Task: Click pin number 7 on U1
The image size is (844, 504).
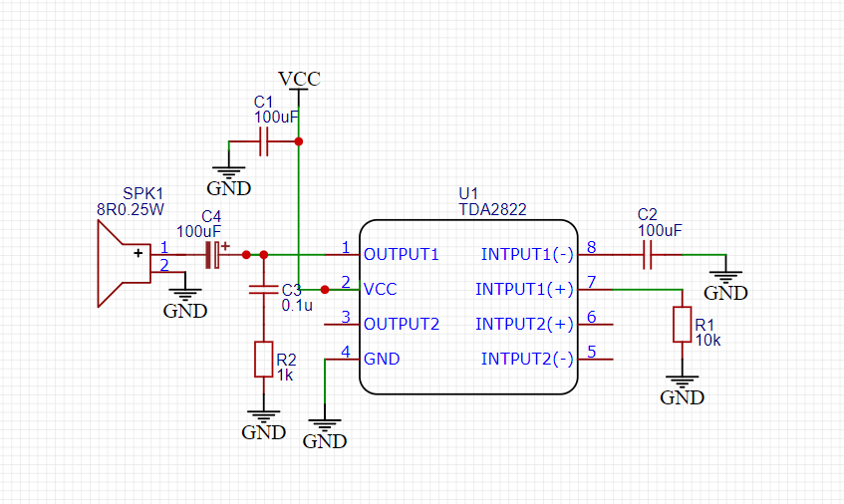Action: 592,282
